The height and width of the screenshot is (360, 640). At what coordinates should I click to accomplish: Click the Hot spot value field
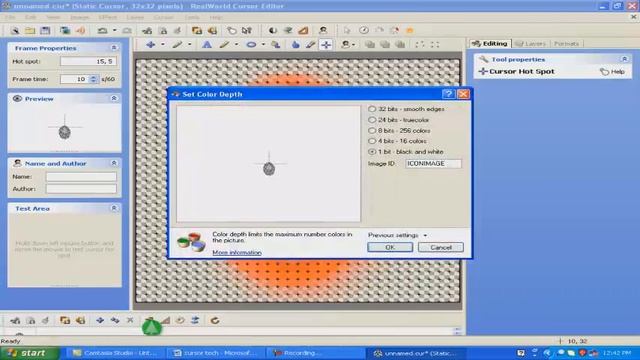[x=88, y=61]
